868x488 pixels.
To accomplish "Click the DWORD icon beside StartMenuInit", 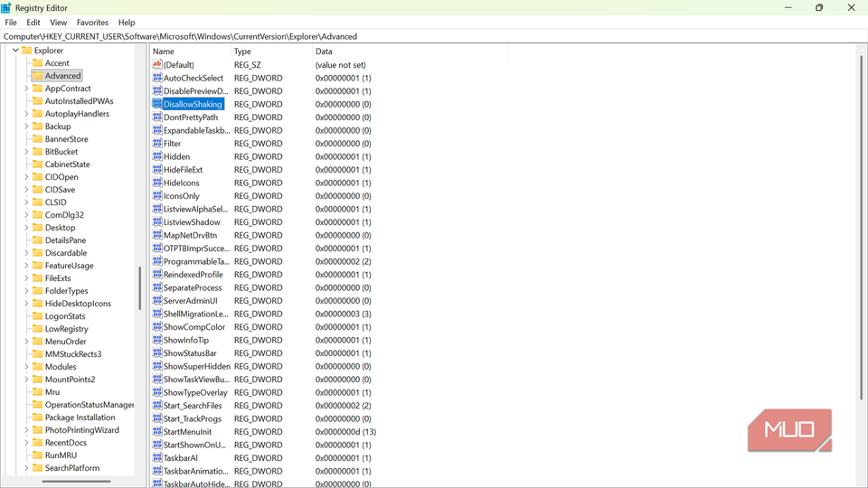I will [157, 432].
